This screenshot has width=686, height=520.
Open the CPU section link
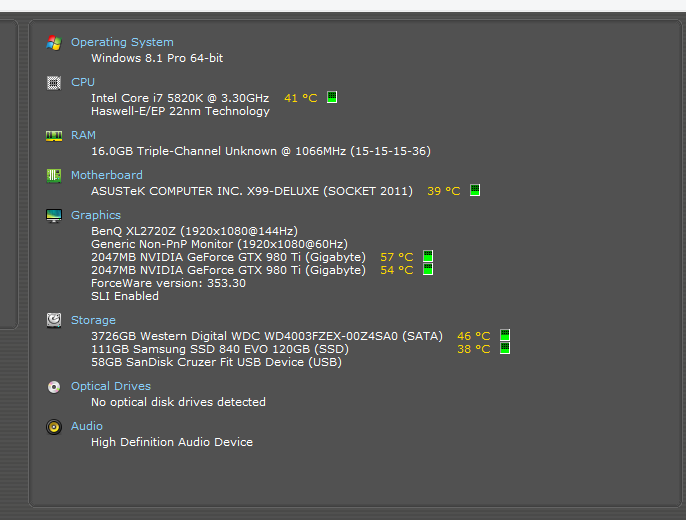coord(83,82)
